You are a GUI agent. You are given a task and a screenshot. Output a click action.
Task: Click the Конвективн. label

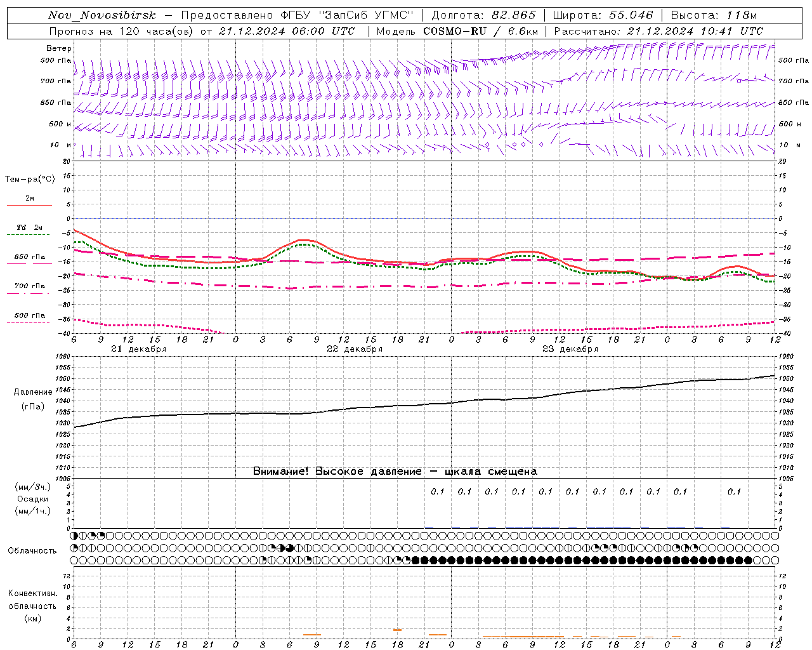(x=32, y=594)
